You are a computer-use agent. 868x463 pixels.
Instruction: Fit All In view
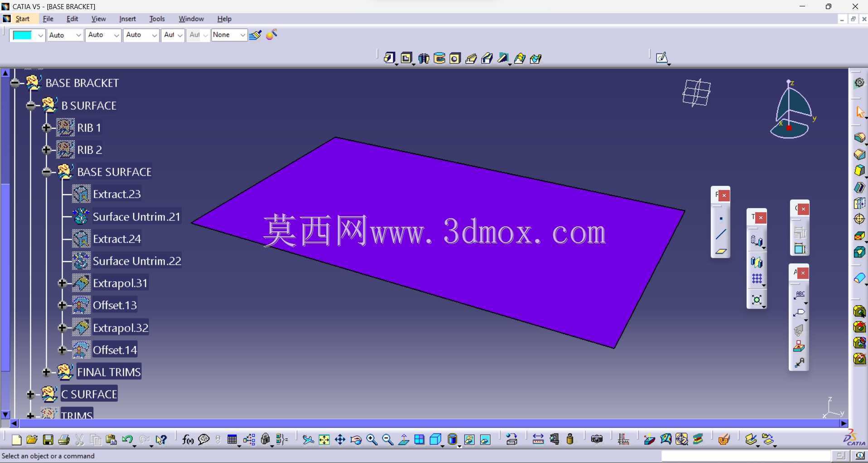click(324, 439)
